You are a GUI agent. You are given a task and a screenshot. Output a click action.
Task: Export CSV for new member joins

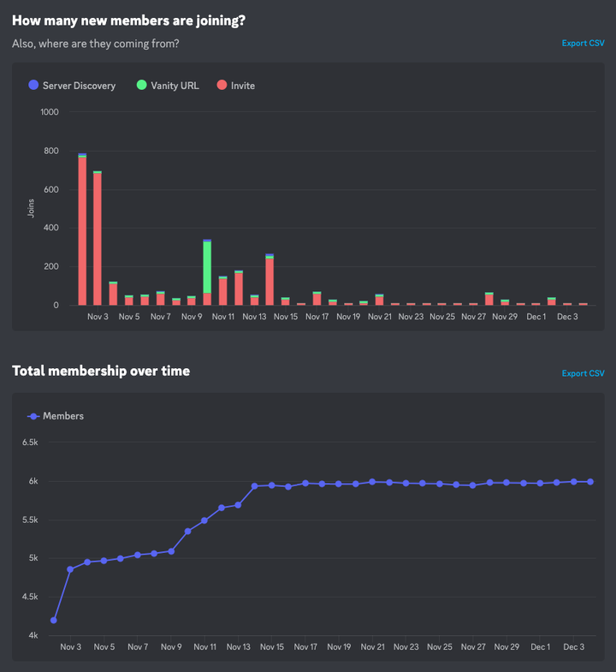pyautogui.click(x=583, y=44)
